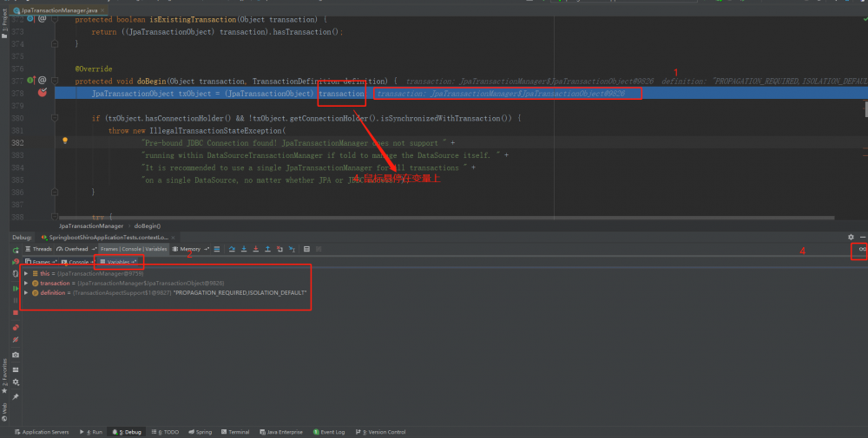This screenshot has height=438, width=868.
Task: Click the Step Over debugger icon
Action: click(x=233, y=249)
